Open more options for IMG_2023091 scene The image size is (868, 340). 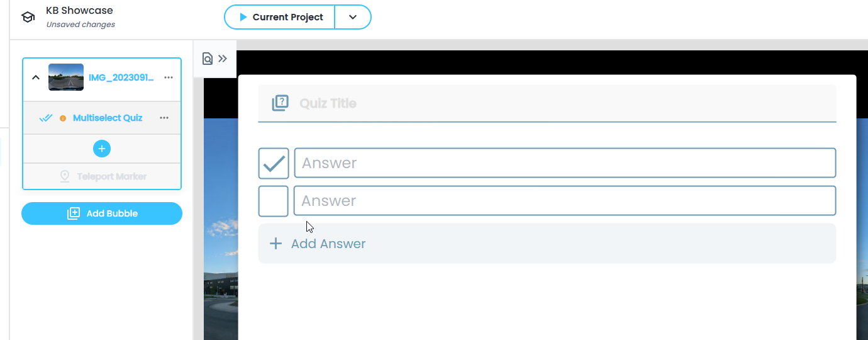168,77
